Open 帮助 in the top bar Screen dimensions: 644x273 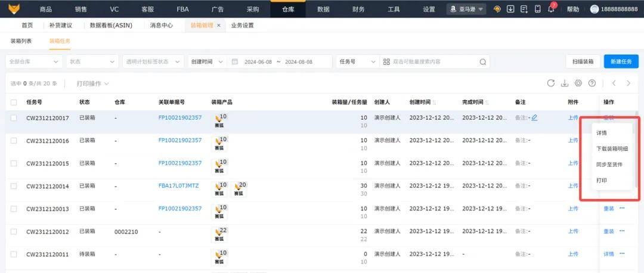(573, 9)
